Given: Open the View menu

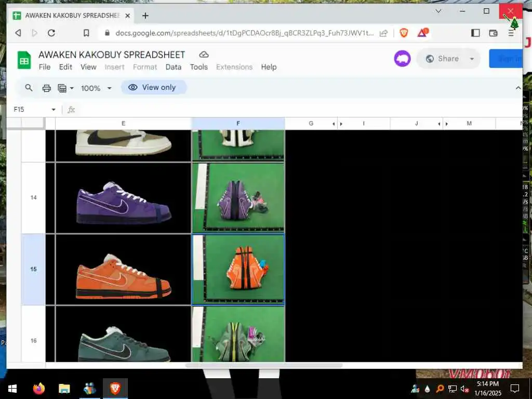Looking at the screenshot, I should 88,67.
